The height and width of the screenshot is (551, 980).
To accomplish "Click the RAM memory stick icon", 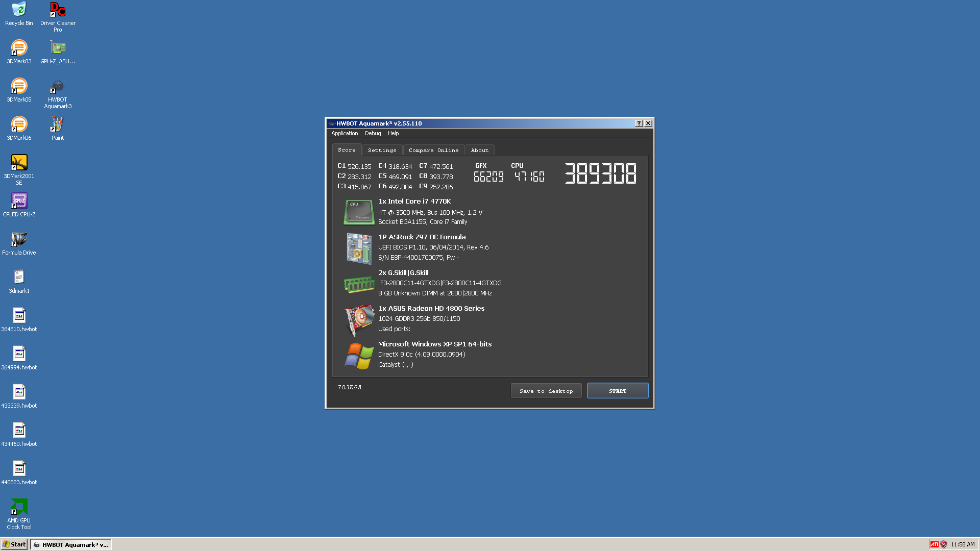I will [359, 284].
